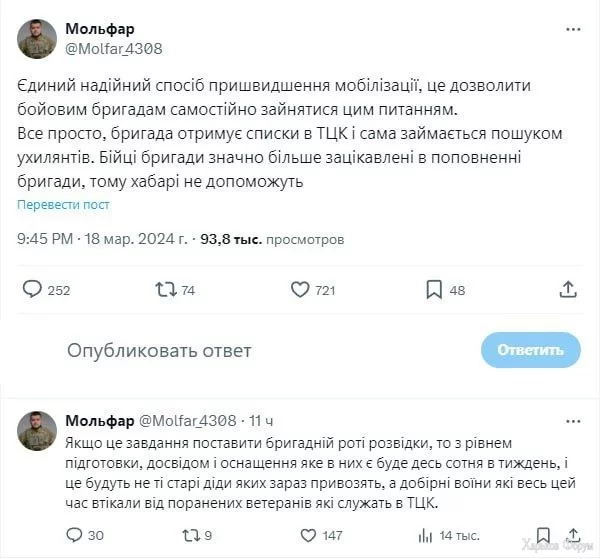The image size is (600, 559).
Task: Repost the main tweet with 74 reposts
Action: (x=166, y=289)
